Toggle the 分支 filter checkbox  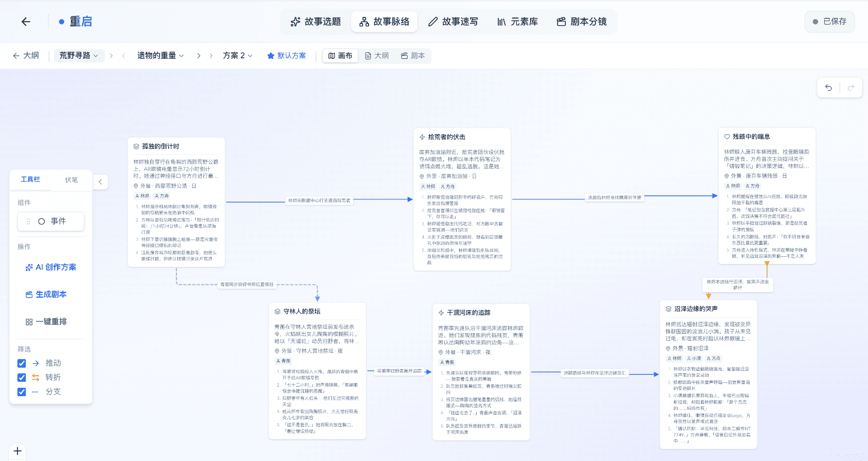pos(22,392)
